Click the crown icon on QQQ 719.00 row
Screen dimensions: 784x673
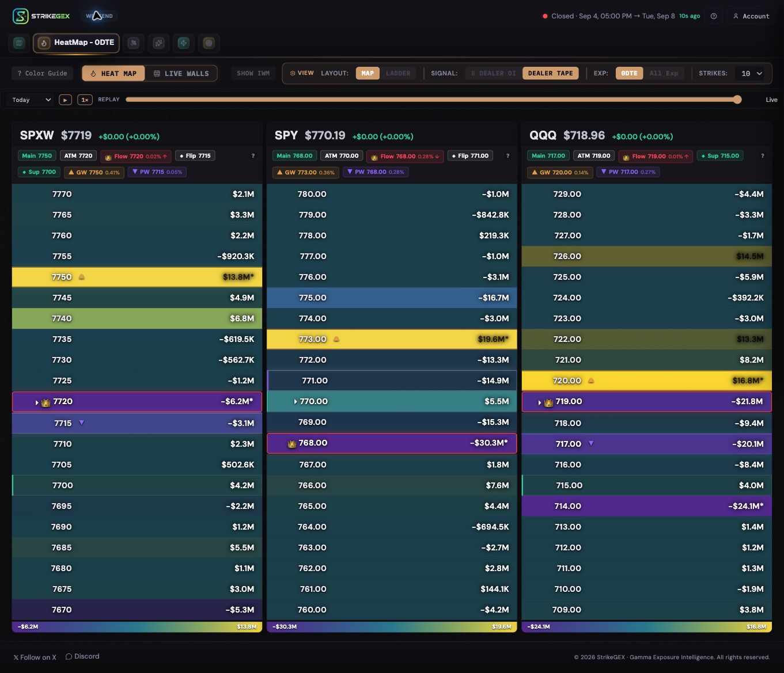point(548,402)
